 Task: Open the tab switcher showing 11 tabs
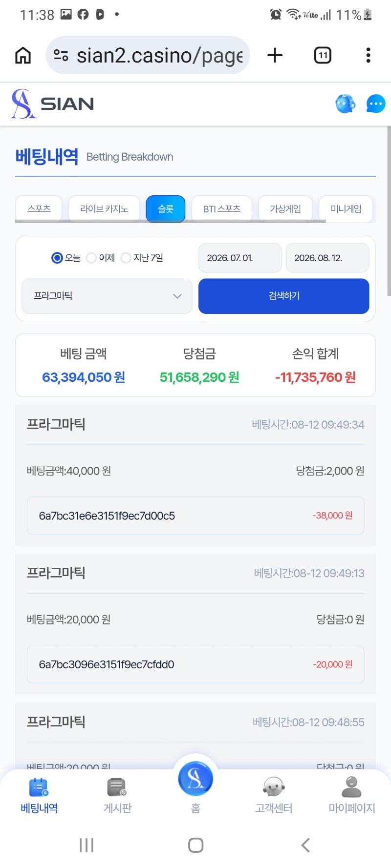(323, 55)
